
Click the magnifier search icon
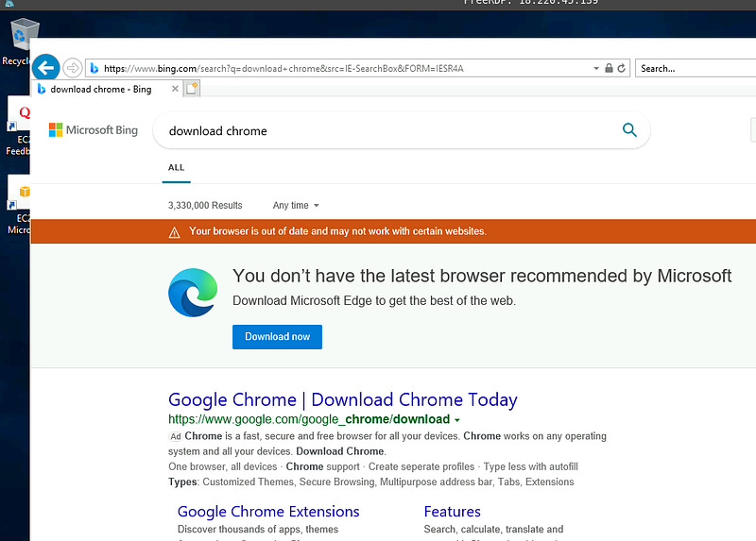pyautogui.click(x=629, y=129)
